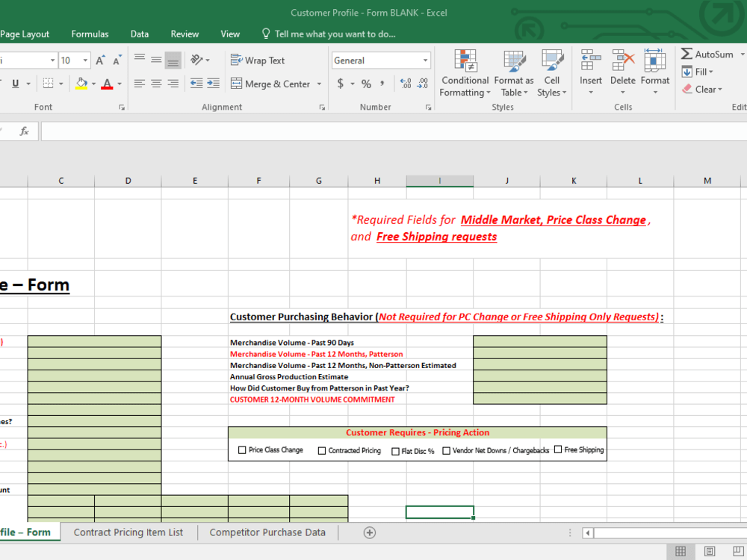Click Merge & Center button
747x560 pixels.
(270, 84)
